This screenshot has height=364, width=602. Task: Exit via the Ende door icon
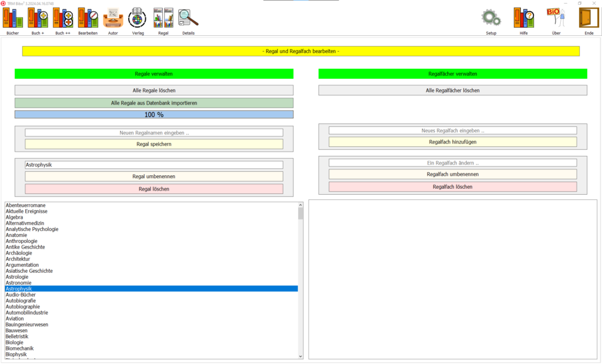click(x=588, y=18)
